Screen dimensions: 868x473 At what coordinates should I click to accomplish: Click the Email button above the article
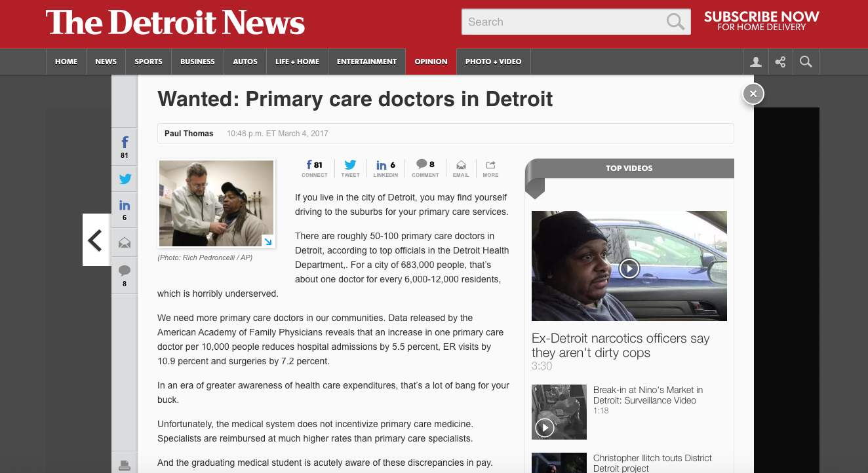click(461, 168)
